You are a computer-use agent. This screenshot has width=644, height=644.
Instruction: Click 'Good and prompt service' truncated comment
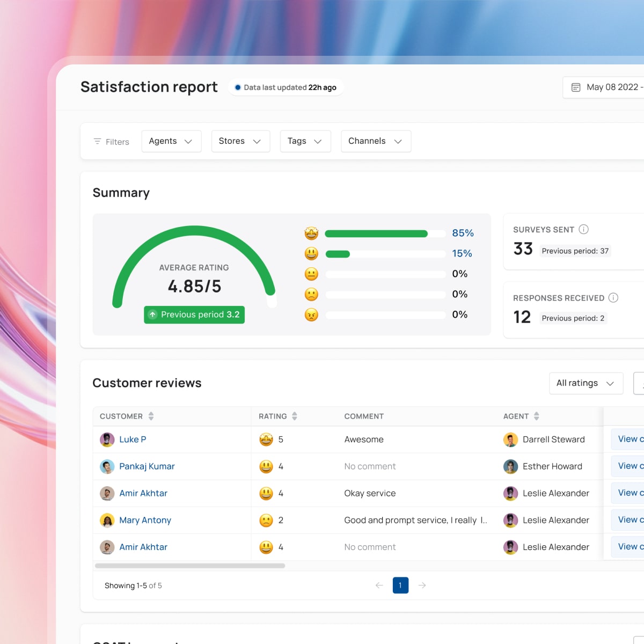click(416, 520)
